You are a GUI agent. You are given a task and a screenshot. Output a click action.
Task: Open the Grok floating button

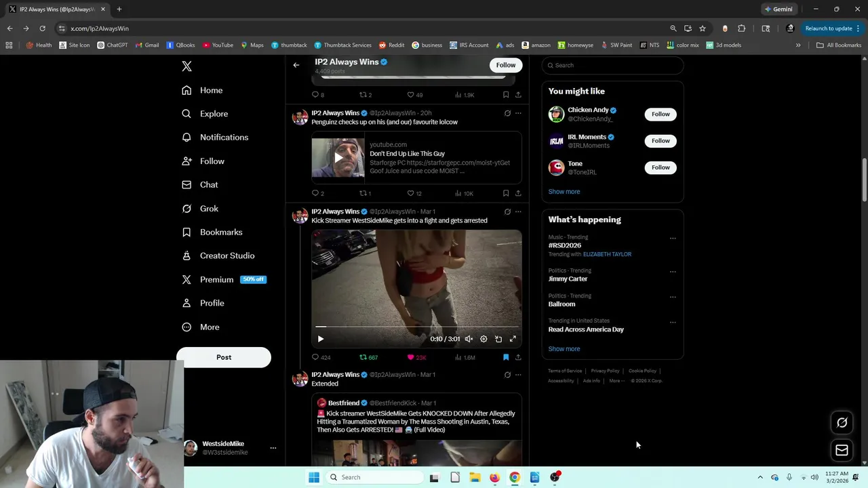842,423
